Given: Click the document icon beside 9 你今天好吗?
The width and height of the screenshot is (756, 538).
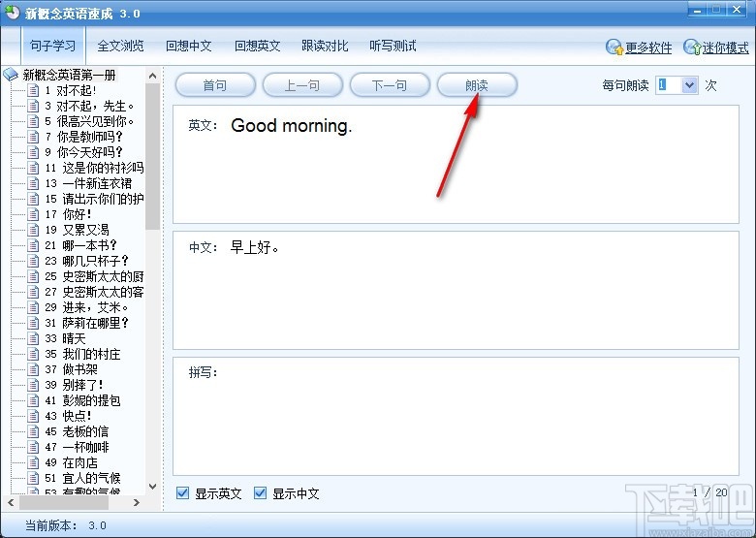Looking at the screenshot, I should (33, 152).
